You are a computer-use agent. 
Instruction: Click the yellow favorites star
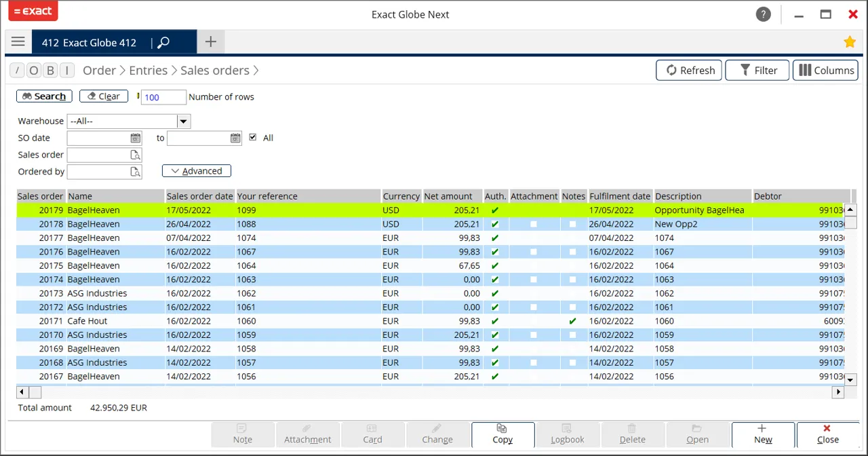coord(849,42)
